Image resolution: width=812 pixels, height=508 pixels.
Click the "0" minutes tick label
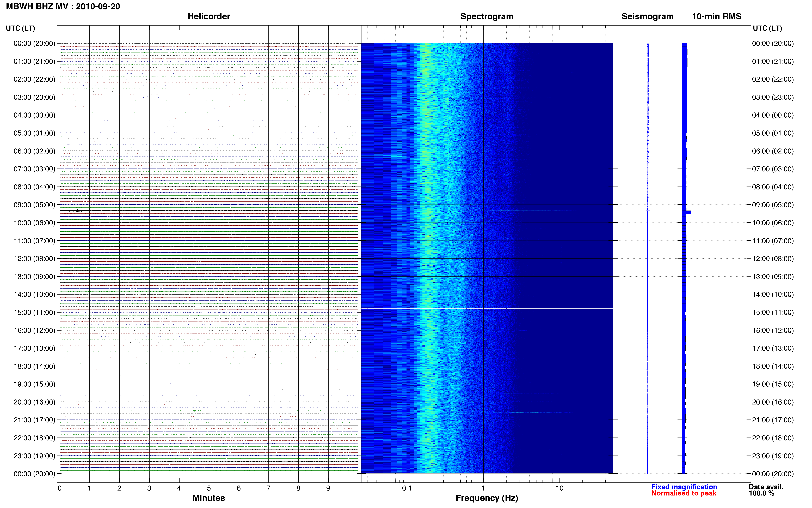click(59, 488)
